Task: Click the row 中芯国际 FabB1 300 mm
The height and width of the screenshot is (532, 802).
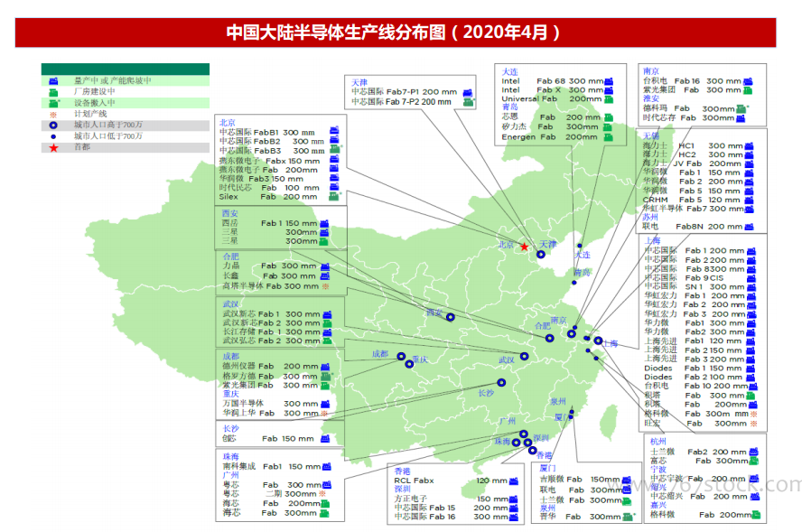Action: coord(279,133)
